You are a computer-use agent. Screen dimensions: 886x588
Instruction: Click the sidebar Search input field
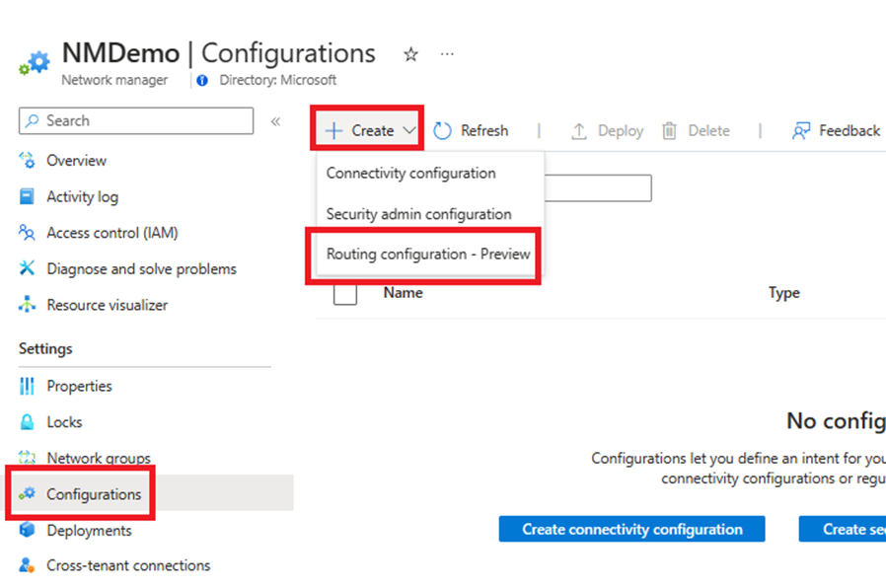pyautogui.click(x=136, y=120)
